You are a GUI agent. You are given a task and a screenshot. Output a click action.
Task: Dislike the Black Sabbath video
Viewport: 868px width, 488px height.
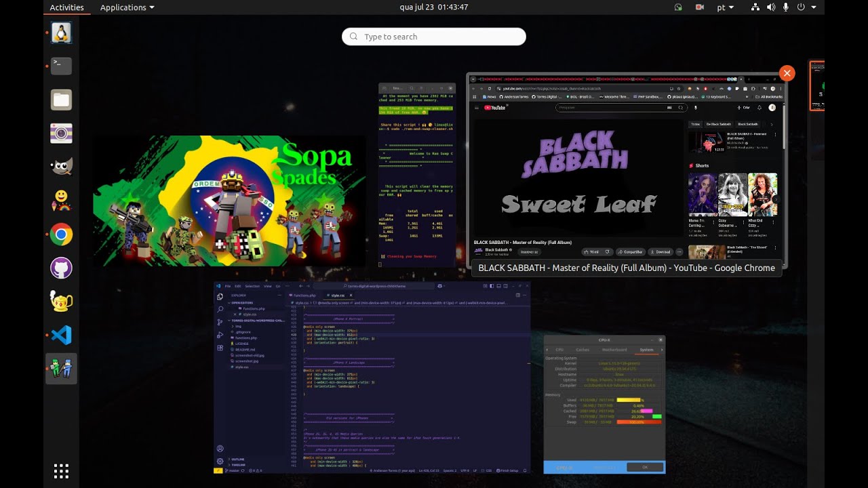[x=607, y=251]
